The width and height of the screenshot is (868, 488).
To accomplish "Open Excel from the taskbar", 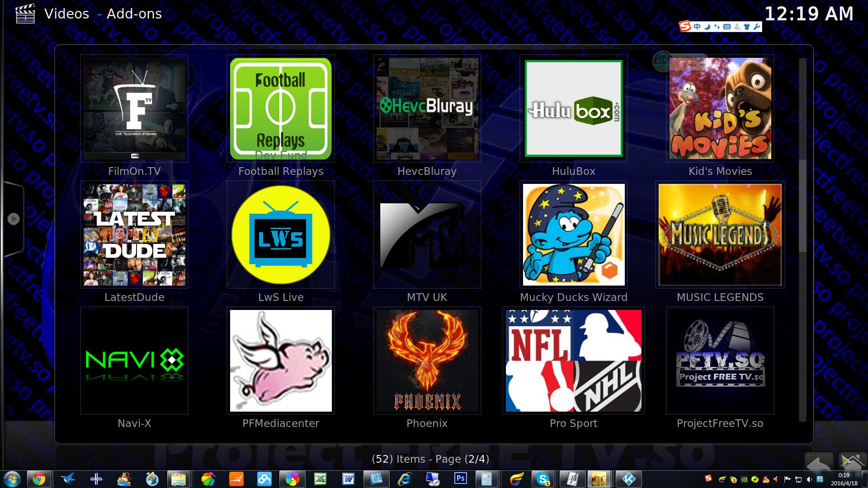I will point(321,479).
